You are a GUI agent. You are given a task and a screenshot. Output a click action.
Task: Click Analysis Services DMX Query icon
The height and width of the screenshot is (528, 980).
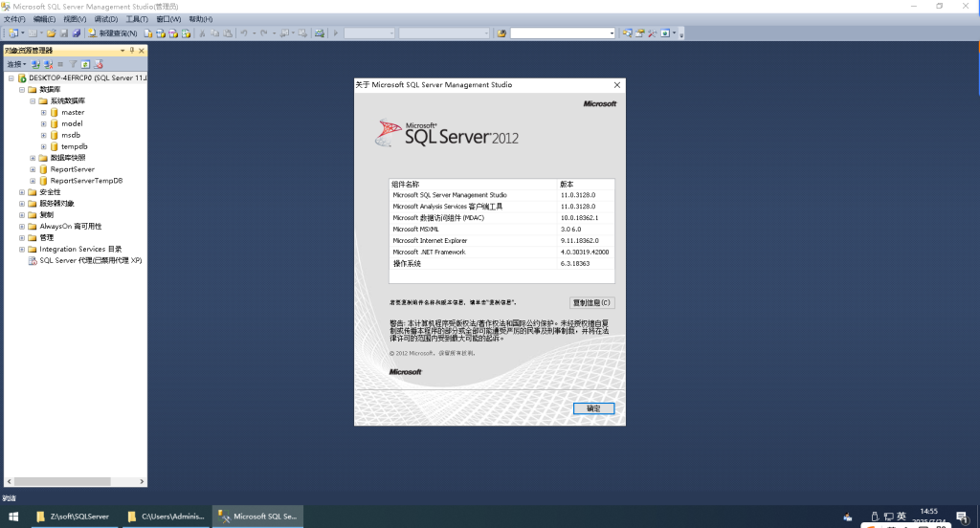click(173, 33)
